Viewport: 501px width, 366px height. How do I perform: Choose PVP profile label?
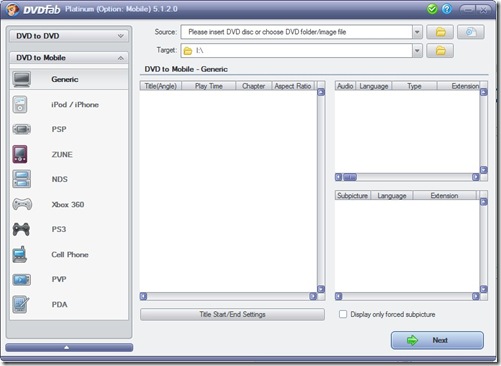point(59,279)
